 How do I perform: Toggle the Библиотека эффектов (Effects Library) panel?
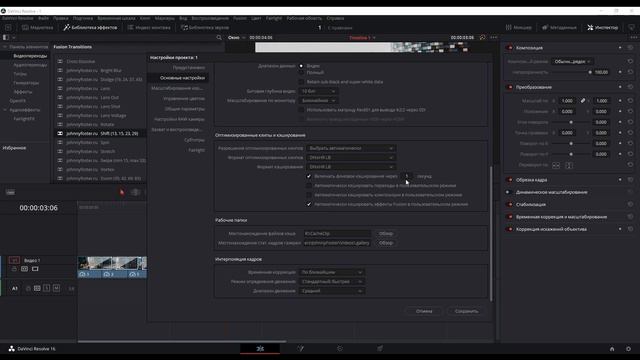click(90, 27)
